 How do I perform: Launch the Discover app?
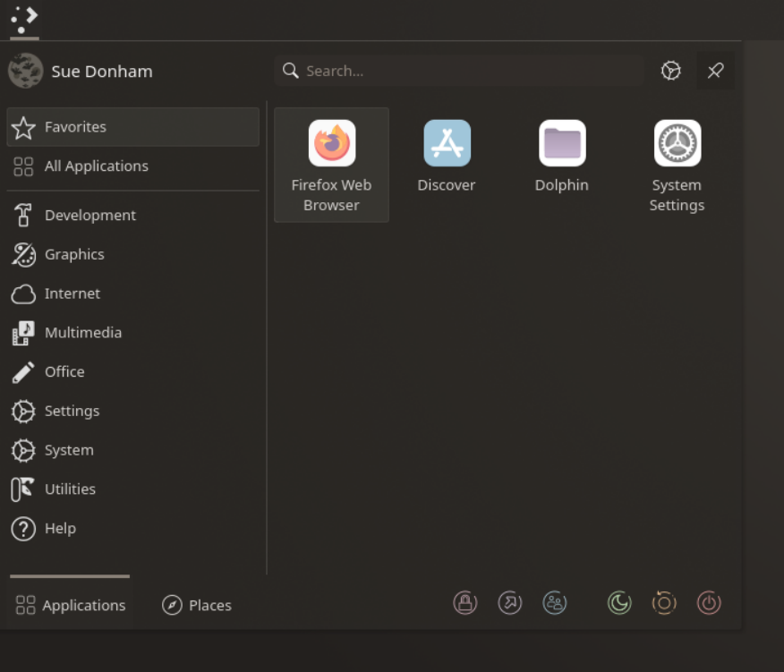[x=447, y=165]
